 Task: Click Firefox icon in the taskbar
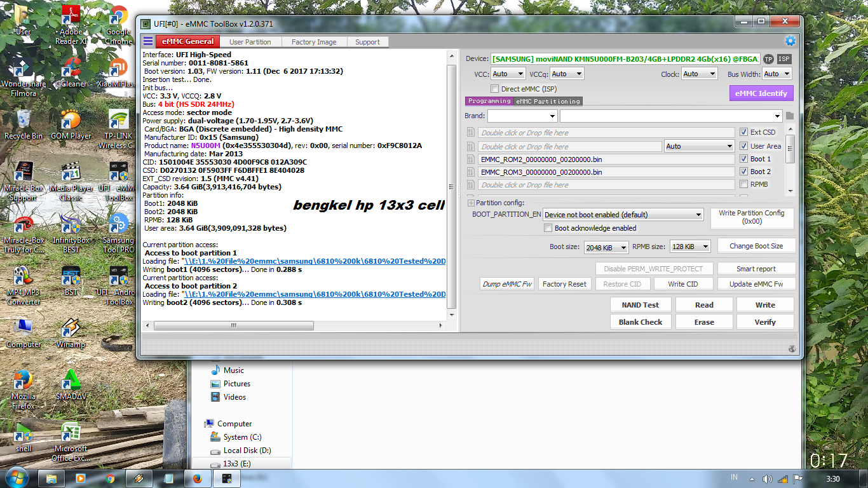pyautogui.click(x=197, y=478)
